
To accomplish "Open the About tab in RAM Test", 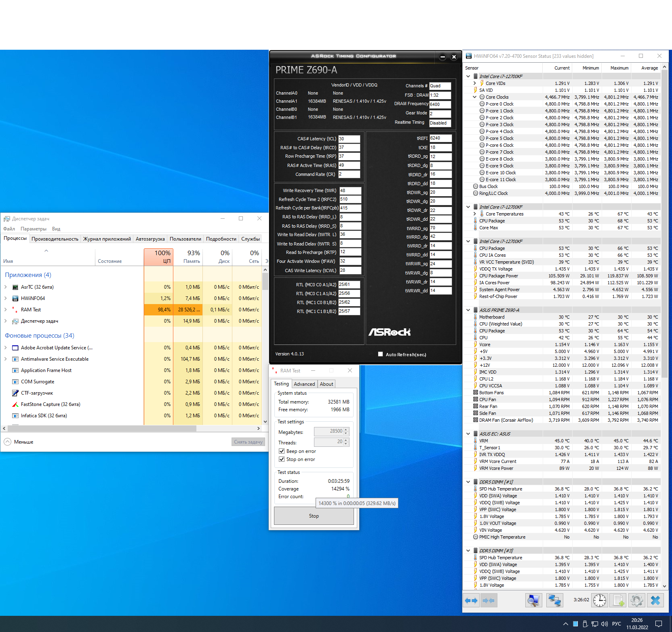I will click(327, 384).
